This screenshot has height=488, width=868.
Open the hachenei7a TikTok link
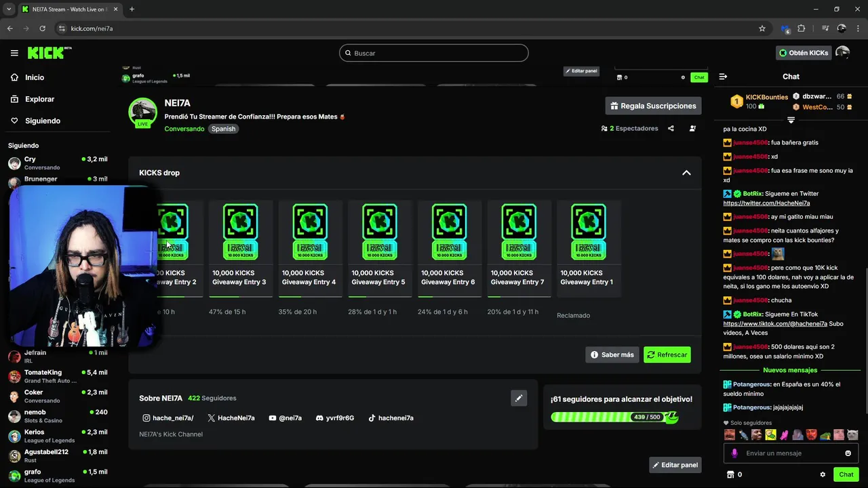[391, 418]
